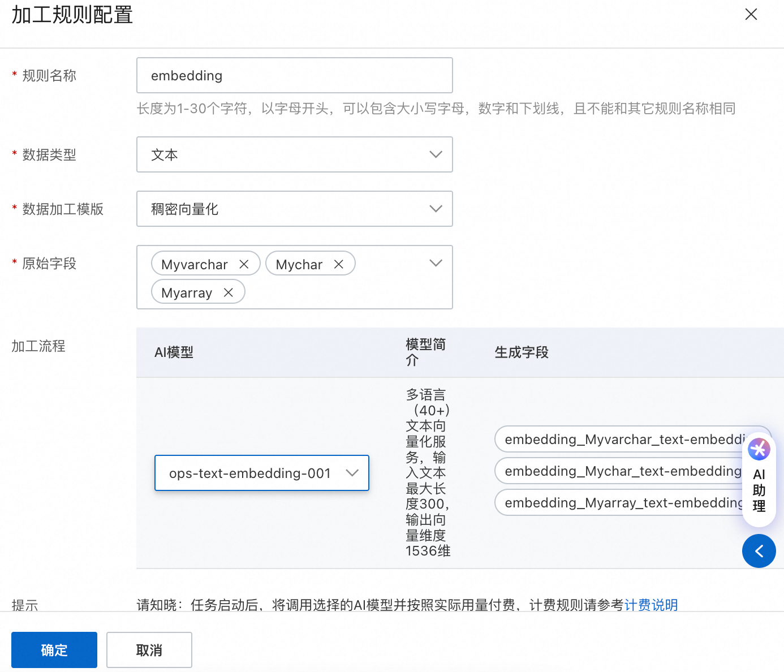Click the 模型简介 column header
Image resolution: width=784 pixels, height=672 pixels.
(x=426, y=352)
